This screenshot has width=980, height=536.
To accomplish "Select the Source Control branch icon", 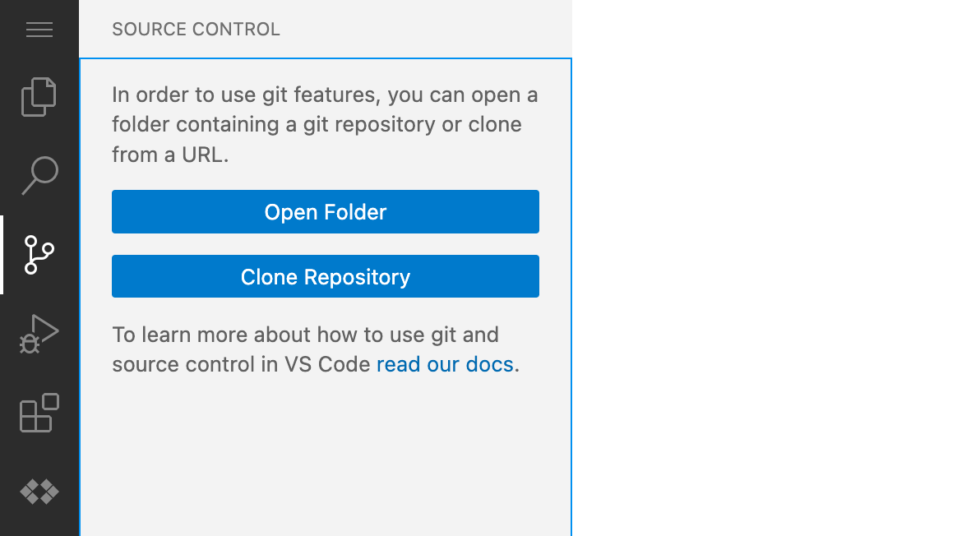I will (x=39, y=255).
